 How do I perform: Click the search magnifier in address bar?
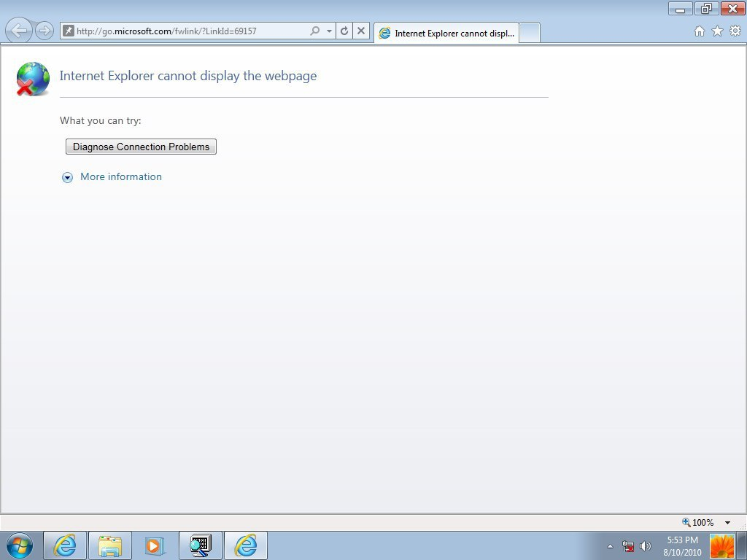[x=314, y=31]
